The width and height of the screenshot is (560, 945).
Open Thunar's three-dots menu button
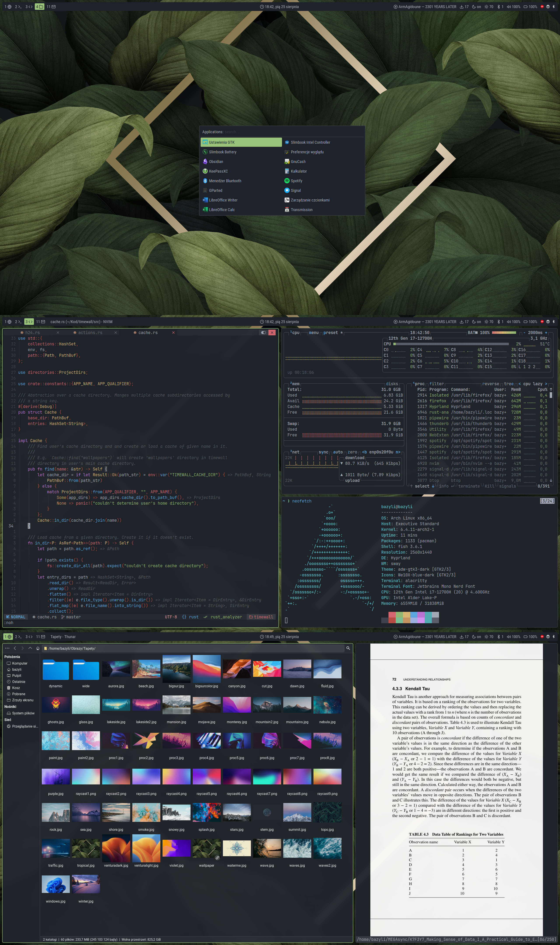[x=7, y=648]
